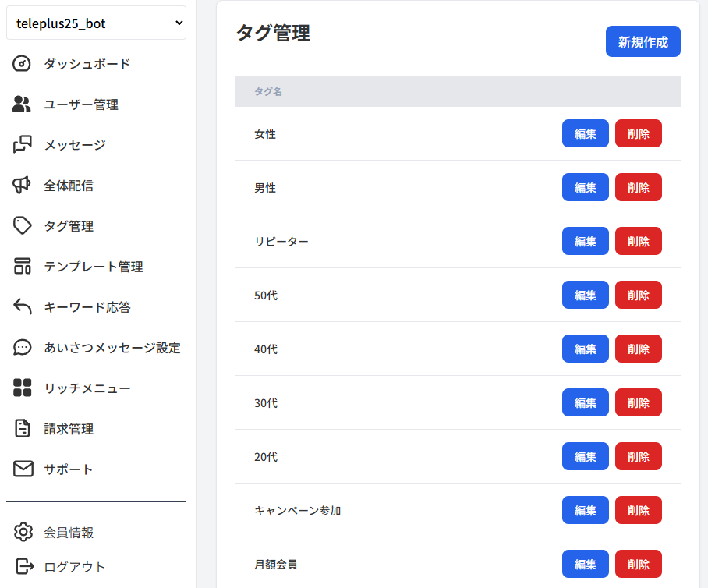The image size is (708, 588).
Task: Delete the 30代 tag
Action: tap(639, 402)
